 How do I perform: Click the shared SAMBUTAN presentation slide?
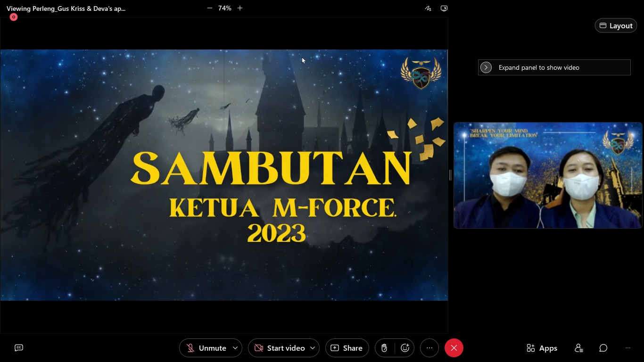224,175
